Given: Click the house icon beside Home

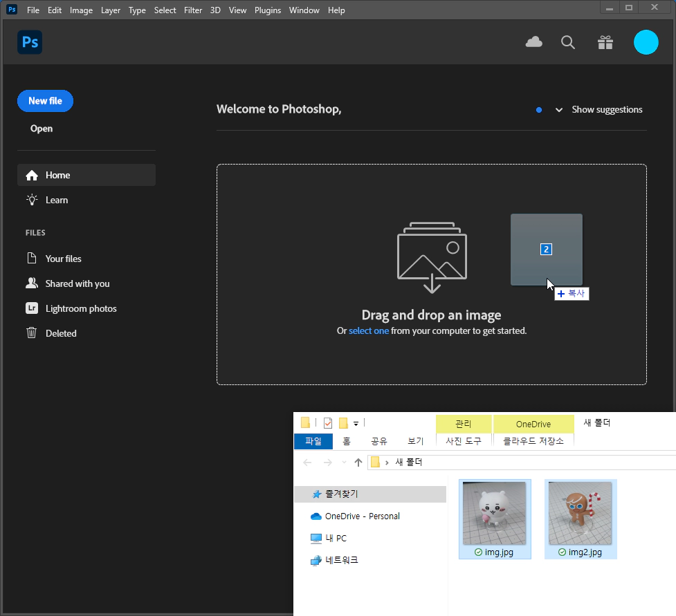Looking at the screenshot, I should (32, 176).
